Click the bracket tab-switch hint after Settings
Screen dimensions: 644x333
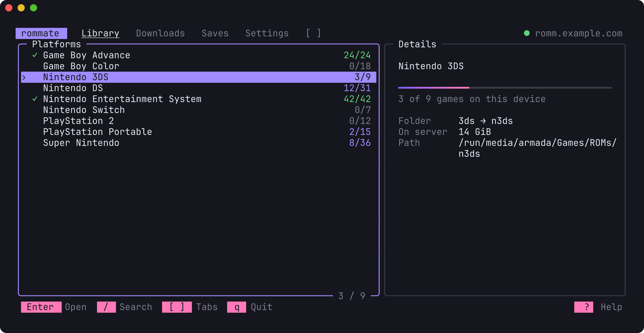point(314,33)
